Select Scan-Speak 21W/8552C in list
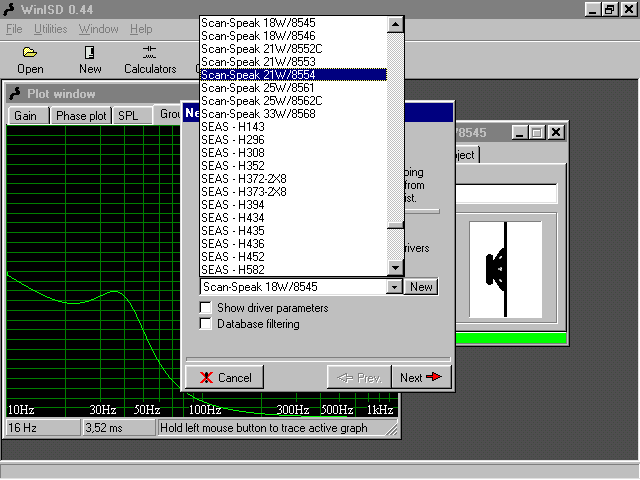 coord(293,49)
